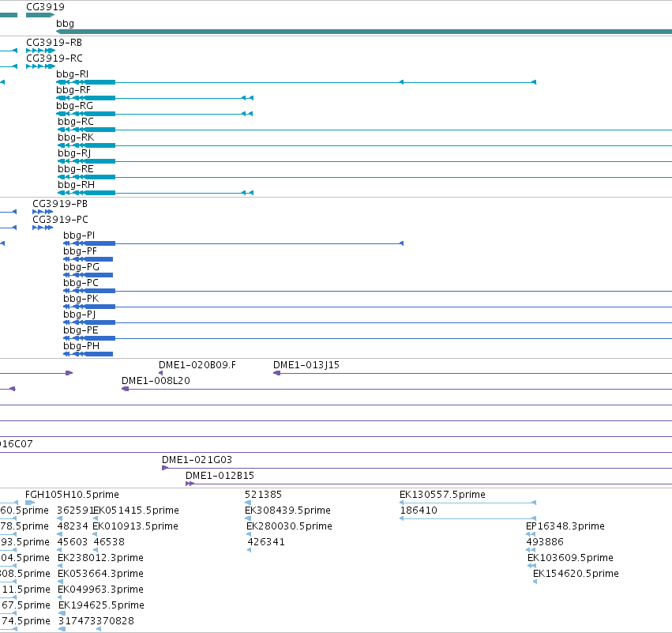Select protein bbg-PE label
This screenshot has width=672, height=633.
pyautogui.click(x=81, y=330)
